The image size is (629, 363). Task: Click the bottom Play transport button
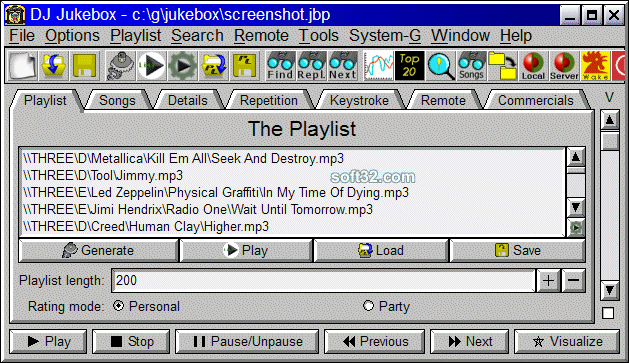(x=48, y=342)
